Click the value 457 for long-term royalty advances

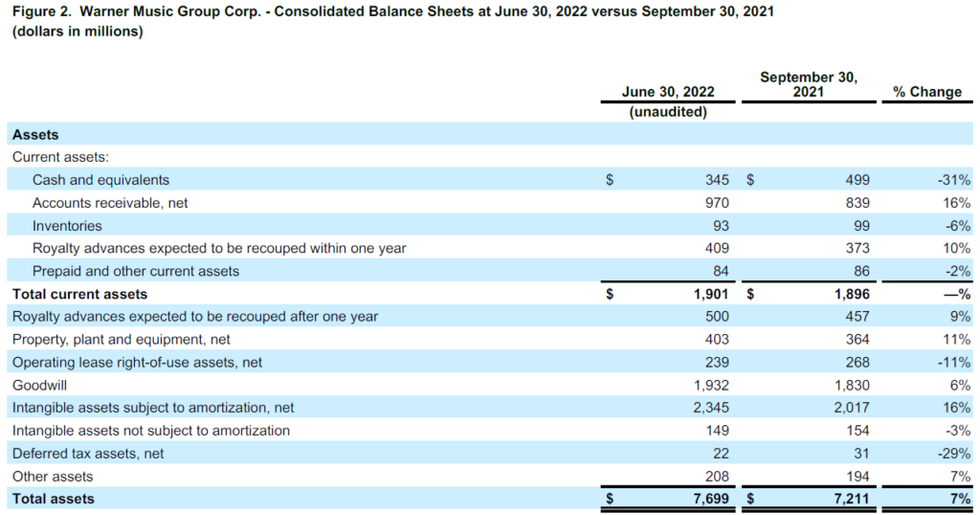coord(857,316)
